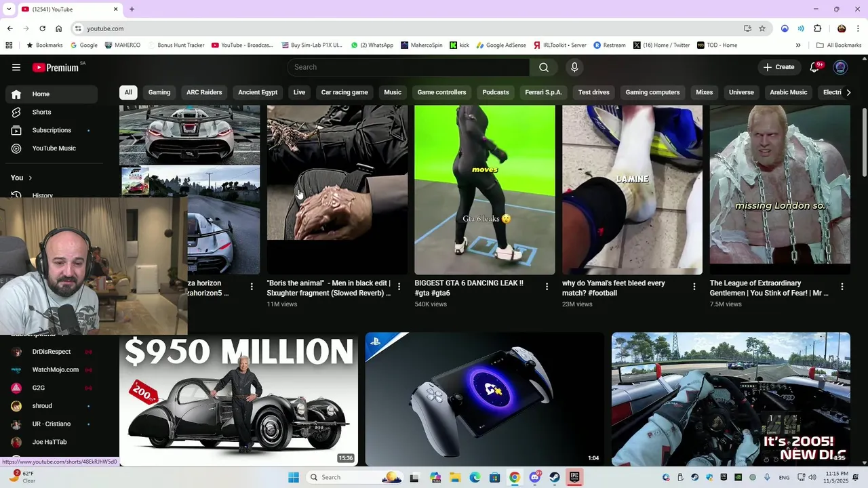The height and width of the screenshot is (488, 868).
Task: Select the Gaming filter chip
Action: [159, 92]
